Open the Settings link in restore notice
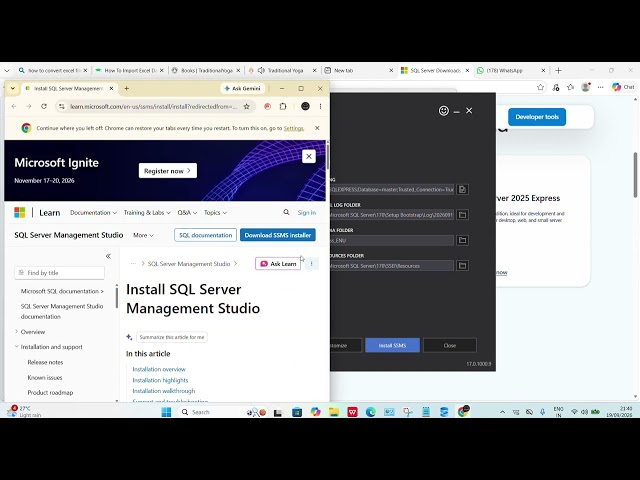The image size is (640, 480). tap(293, 128)
